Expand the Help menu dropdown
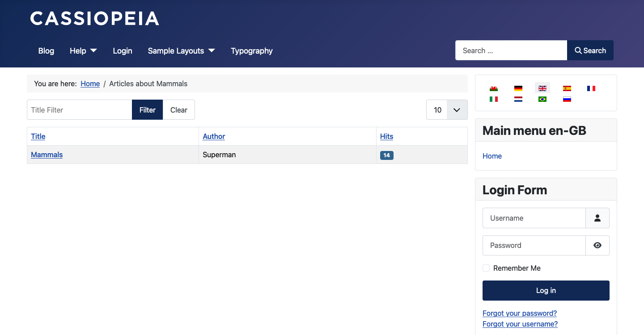The width and height of the screenshot is (644, 335). (83, 51)
